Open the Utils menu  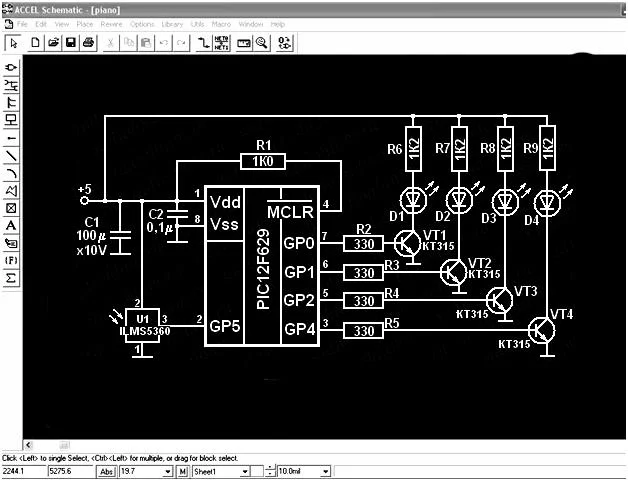point(197,24)
